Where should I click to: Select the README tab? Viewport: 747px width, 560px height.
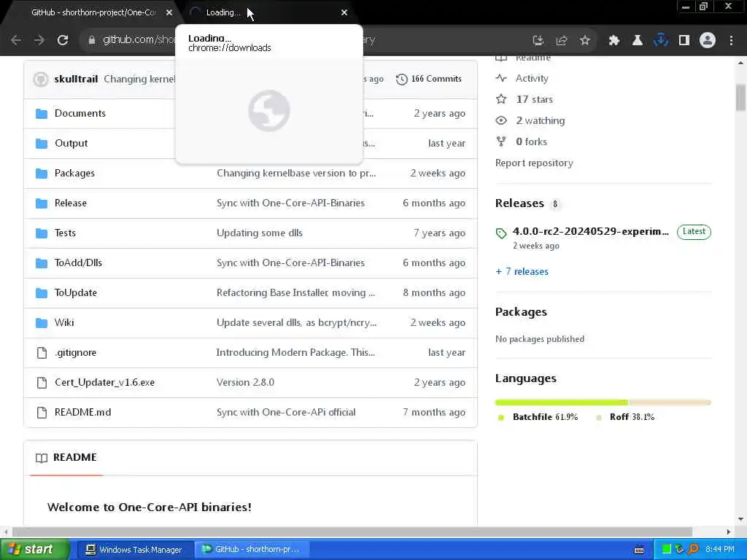66,458
